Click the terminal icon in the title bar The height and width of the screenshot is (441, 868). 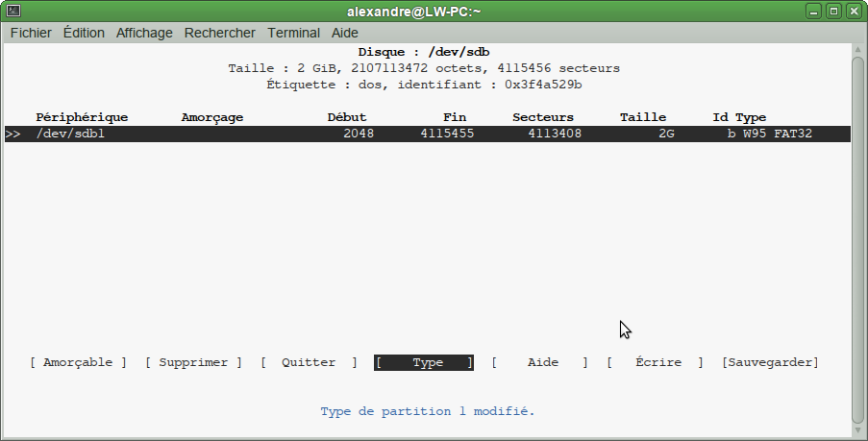12,12
